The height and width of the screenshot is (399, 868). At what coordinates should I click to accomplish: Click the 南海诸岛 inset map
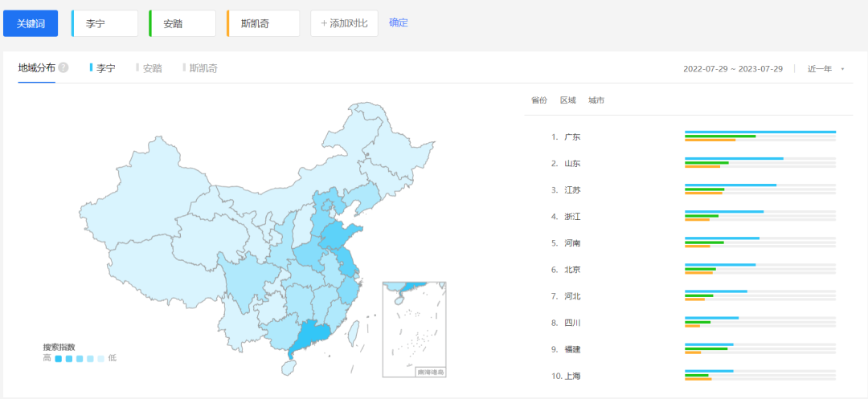click(x=414, y=328)
